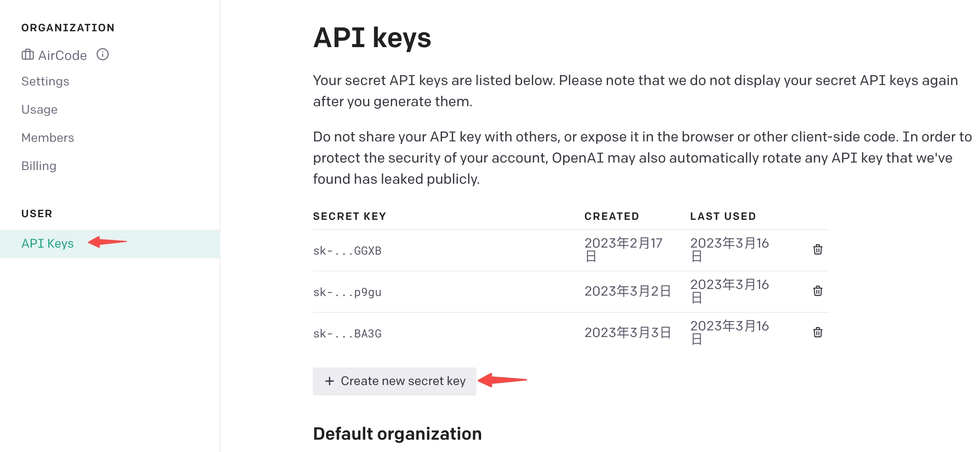Screen dimensions: 980x452
Task: Click the LAST USED column header
Action: click(723, 216)
